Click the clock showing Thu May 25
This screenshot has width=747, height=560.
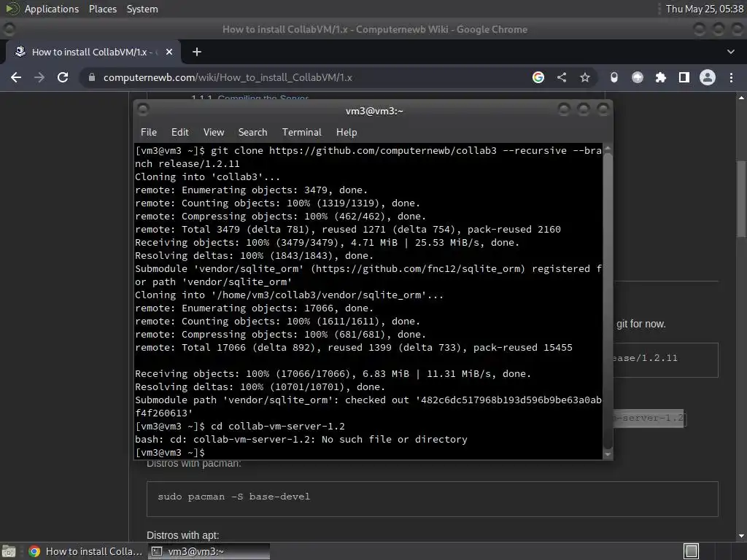(704, 9)
